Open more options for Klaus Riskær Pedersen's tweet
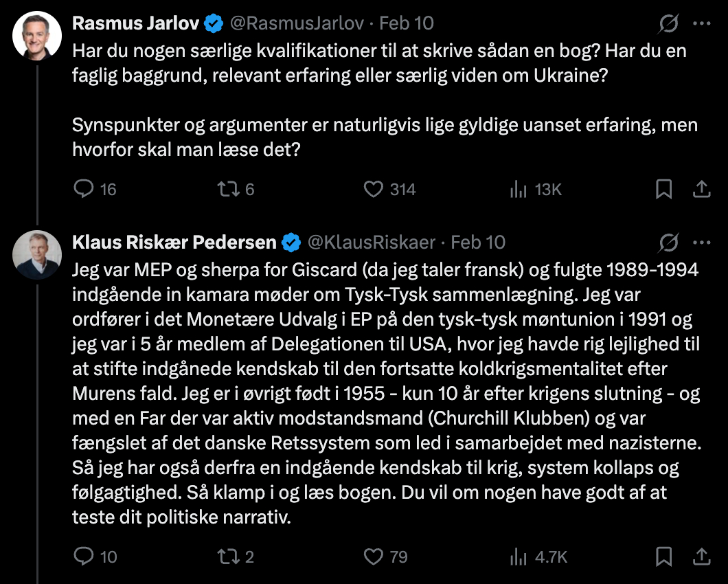The width and height of the screenshot is (728, 584). 701,242
